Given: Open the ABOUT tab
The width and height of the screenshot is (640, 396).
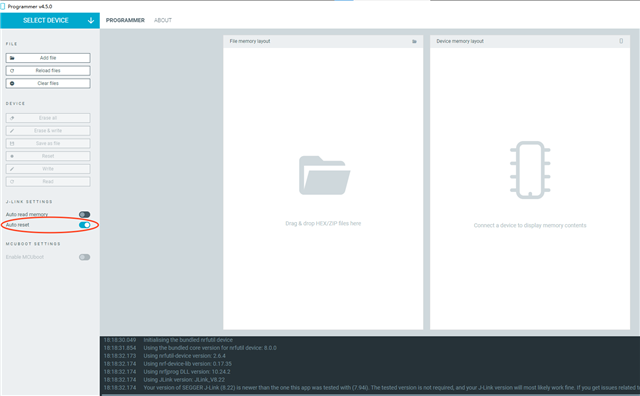Looking at the screenshot, I should click(163, 20).
